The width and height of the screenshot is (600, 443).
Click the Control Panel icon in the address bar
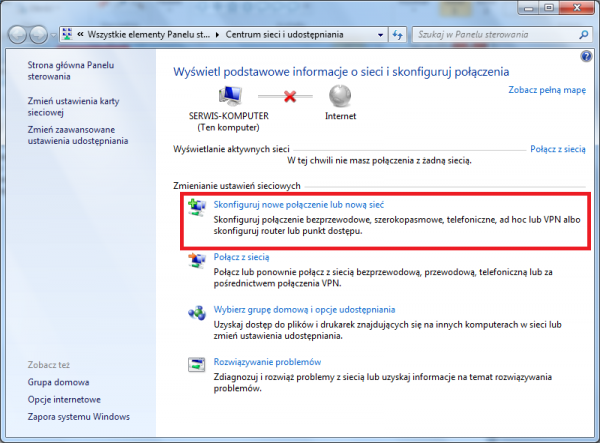click(x=67, y=34)
